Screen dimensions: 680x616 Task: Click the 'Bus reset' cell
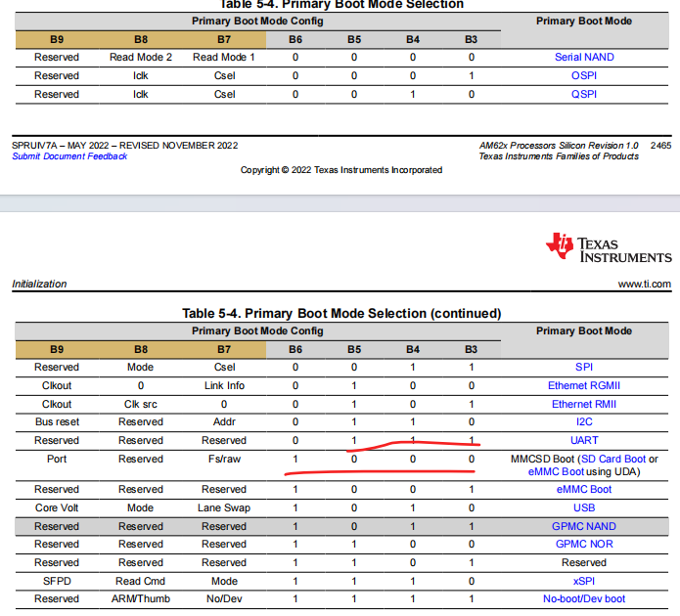(57, 422)
